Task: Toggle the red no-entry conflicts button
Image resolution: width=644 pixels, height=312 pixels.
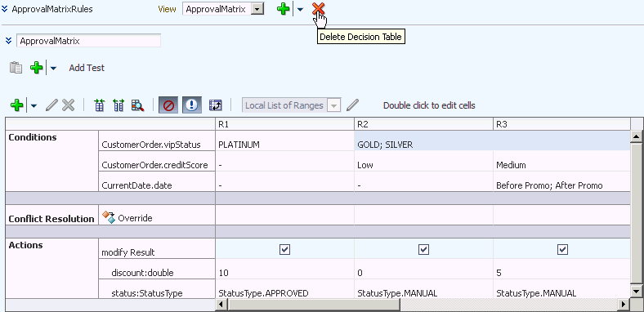Action: pyautogui.click(x=168, y=105)
